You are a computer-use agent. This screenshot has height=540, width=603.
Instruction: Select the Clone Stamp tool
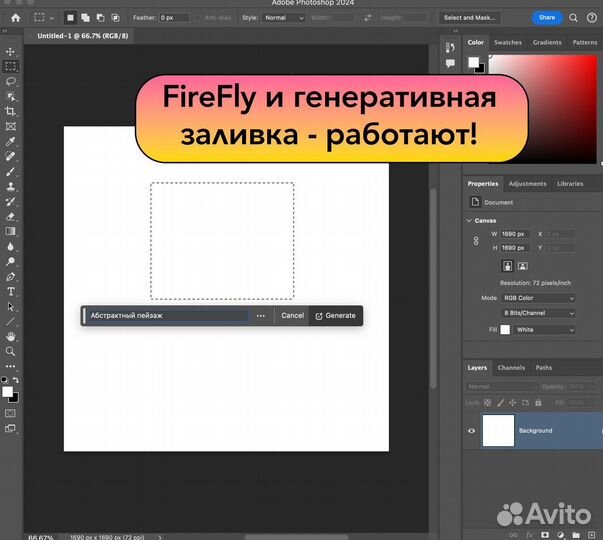[10, 187]
